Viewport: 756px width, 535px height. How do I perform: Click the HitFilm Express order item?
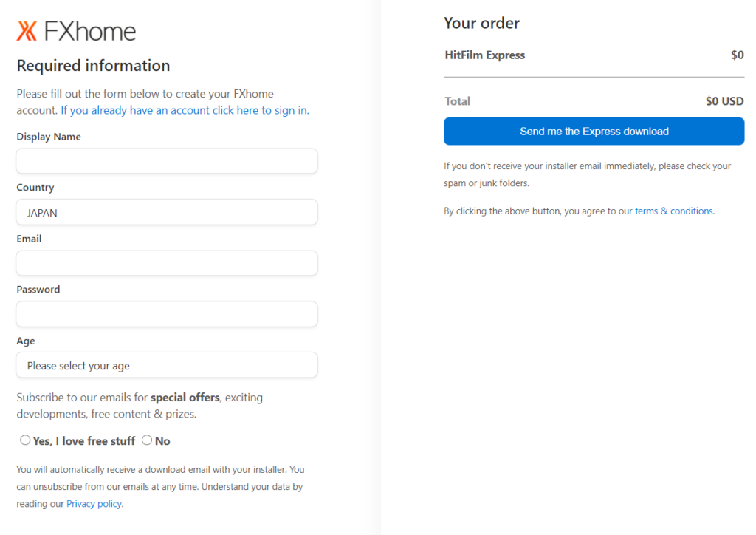click(x=484, y=55)
